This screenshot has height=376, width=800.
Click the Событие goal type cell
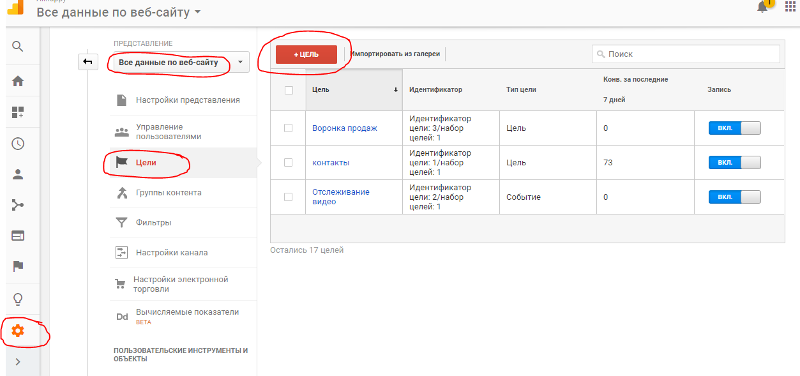tap(523, 197)
